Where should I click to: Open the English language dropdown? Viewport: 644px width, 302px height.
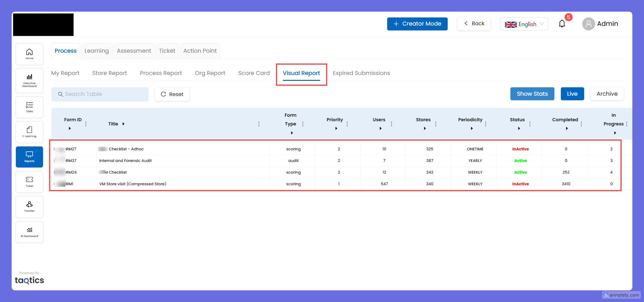click(524, 24)
